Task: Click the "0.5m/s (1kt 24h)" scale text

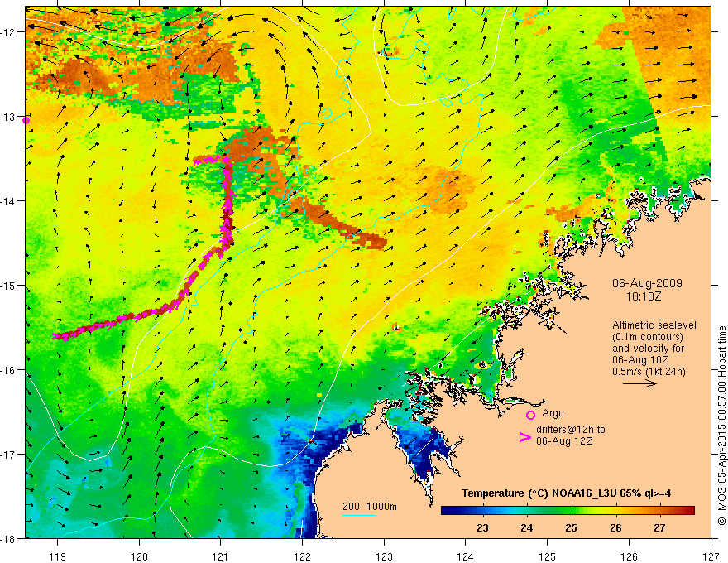Action: tap(649, 372)
